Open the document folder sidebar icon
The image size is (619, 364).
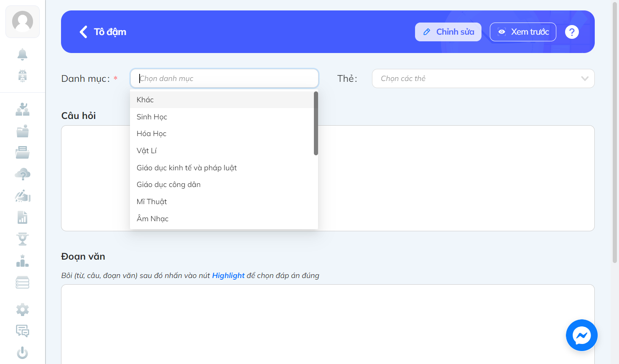pyautogui.click(x=23, y=152)
